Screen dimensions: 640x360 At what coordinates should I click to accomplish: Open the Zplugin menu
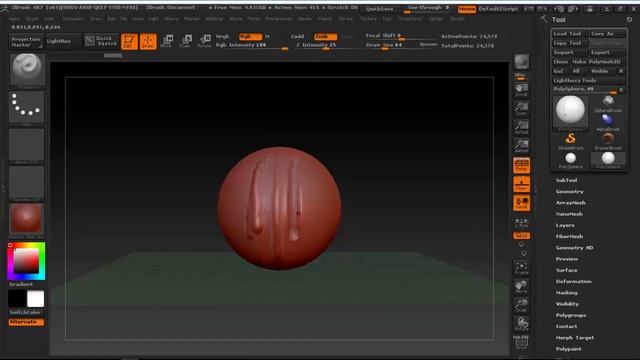click(x=436, y=19)
